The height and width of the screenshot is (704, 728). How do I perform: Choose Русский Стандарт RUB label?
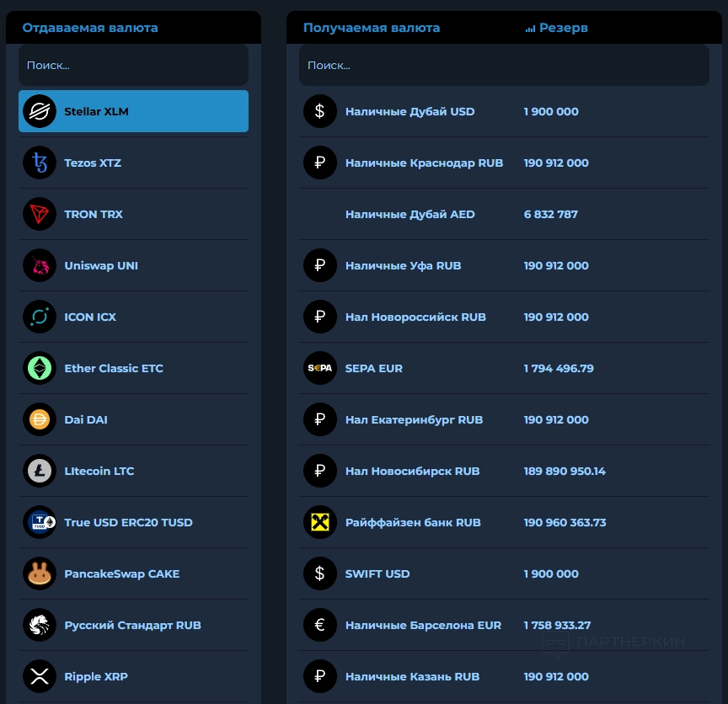pyautogui.click(x=132, y=625)
